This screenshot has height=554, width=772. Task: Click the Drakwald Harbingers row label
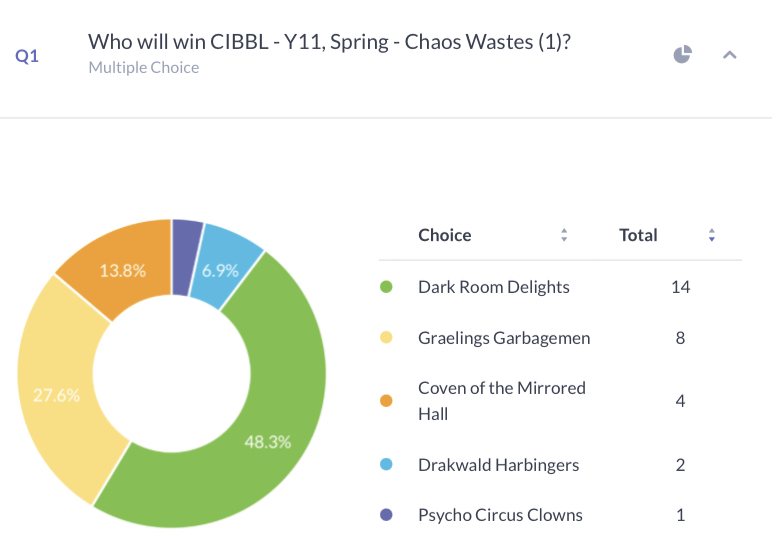[x=498, y=465]
